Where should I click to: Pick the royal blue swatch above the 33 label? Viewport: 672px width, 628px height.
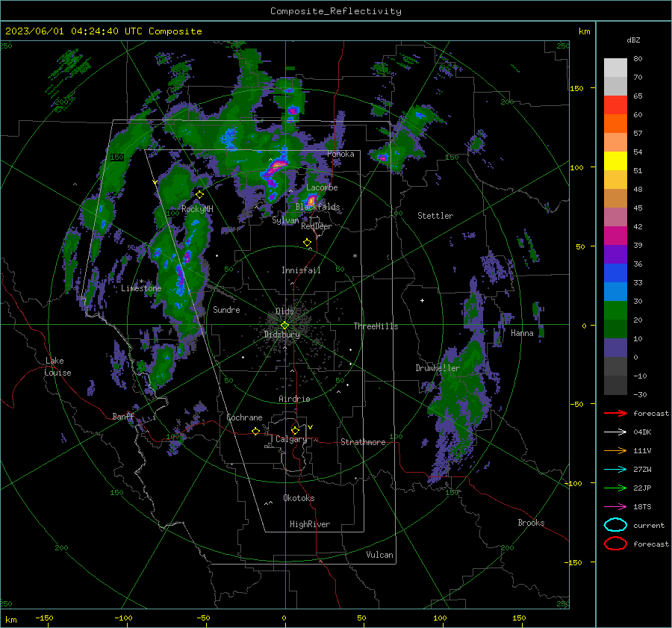[615, 273]
